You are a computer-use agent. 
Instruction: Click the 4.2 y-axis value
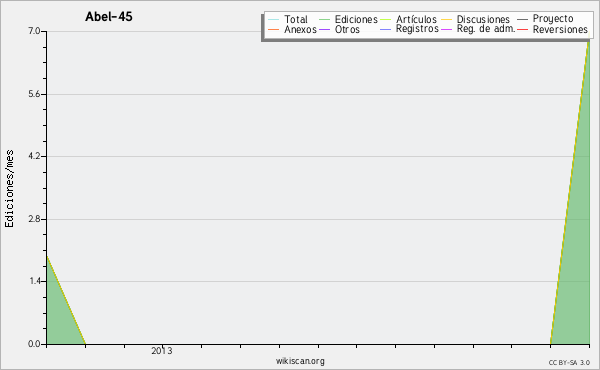pyautogui.click(x=34, y=156)
